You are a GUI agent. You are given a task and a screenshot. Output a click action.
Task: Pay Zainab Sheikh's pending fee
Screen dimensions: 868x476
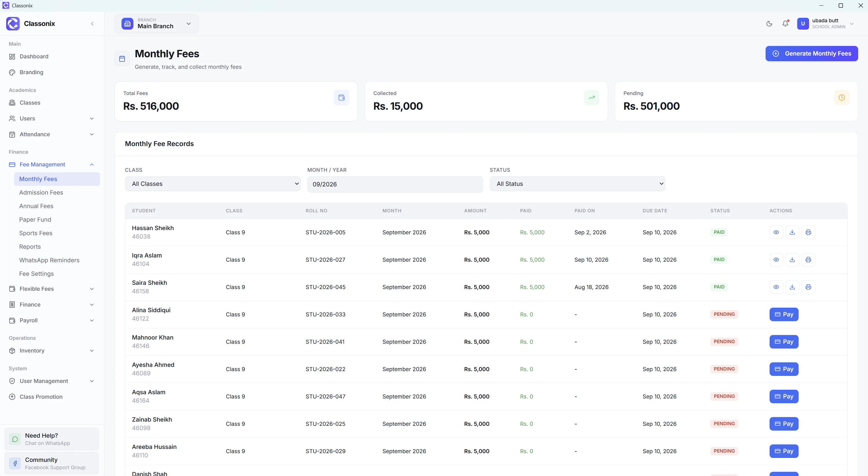click(784, 424)
